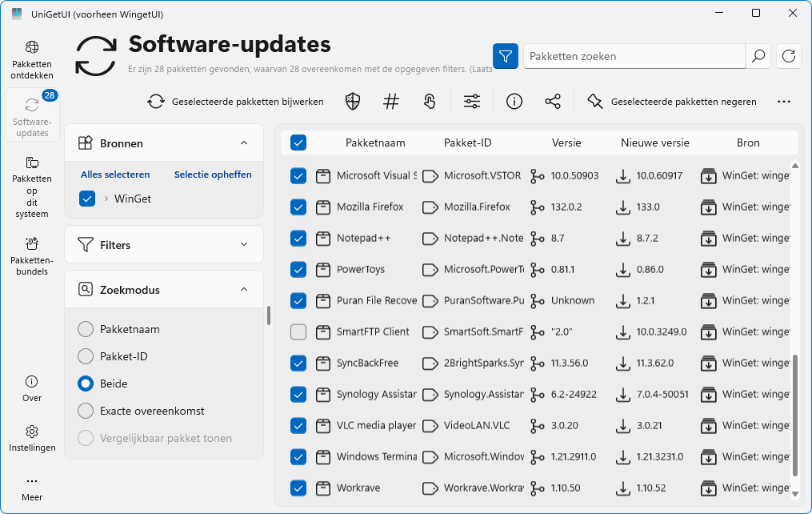Click the share package icon
Screen dimensions: 812x514
coord(553,102)
